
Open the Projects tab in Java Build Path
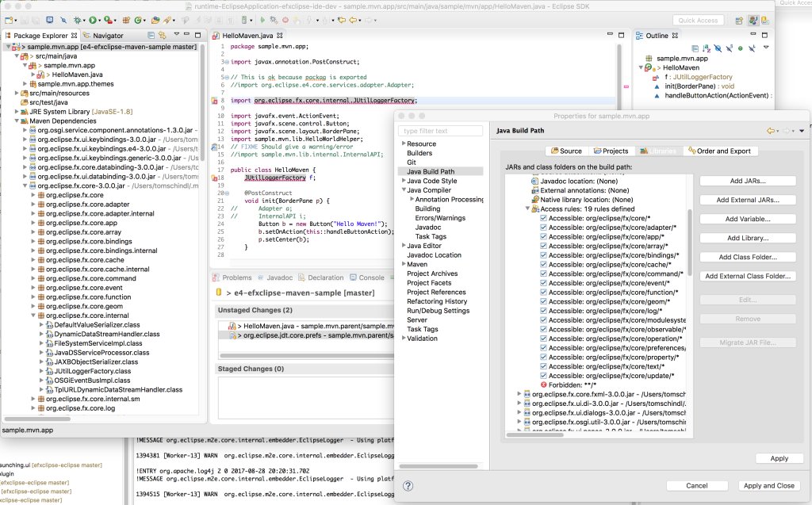611,151
